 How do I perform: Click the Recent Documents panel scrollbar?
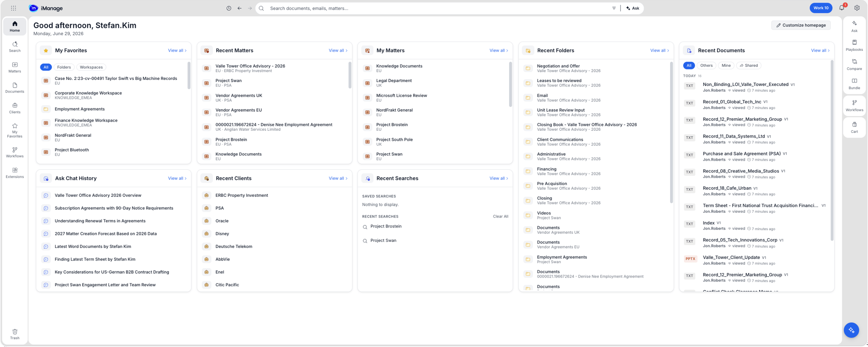coord(832,150)
